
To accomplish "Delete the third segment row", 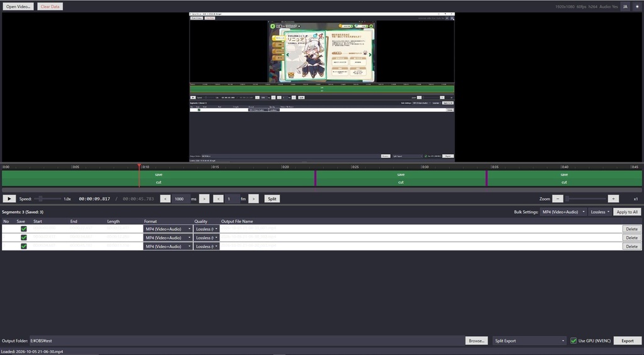I will click(631, 247).
